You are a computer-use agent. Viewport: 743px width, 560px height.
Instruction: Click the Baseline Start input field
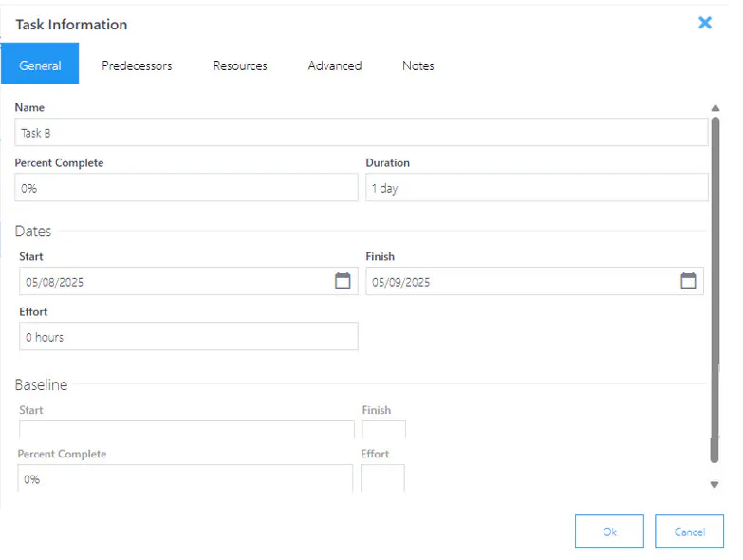187,429
